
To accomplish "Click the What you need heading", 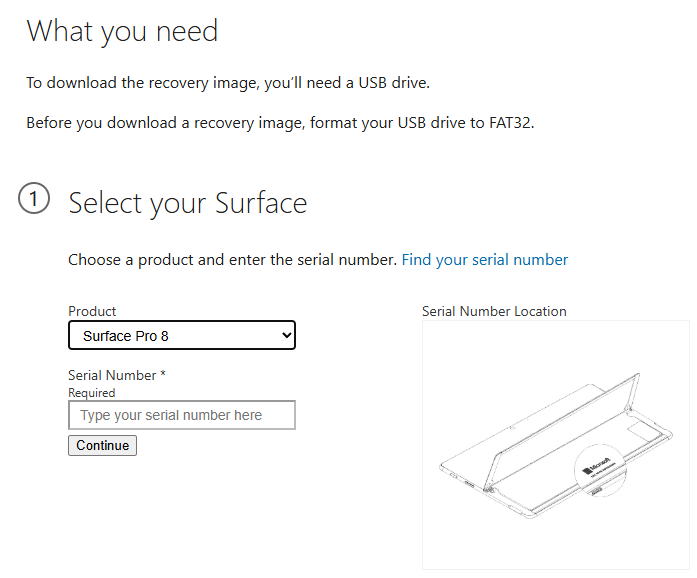I will click(122, 32).
